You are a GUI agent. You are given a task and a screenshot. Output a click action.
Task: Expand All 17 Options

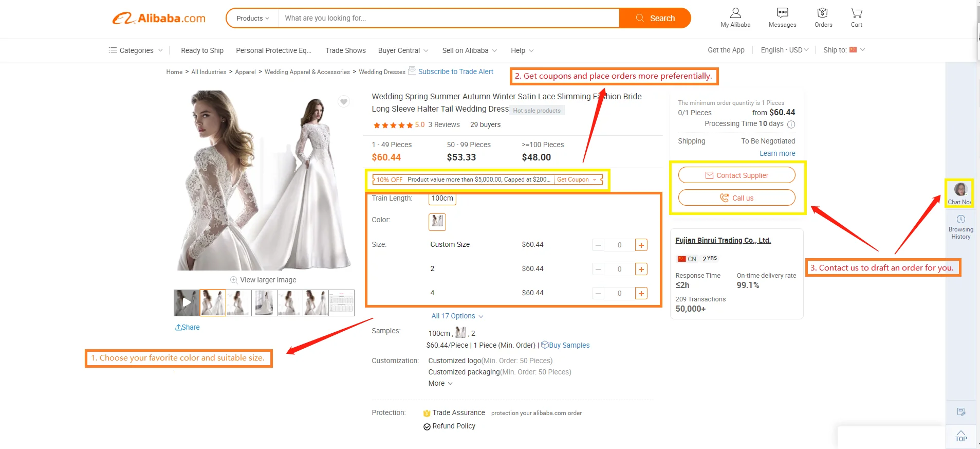tap(457, 316)
